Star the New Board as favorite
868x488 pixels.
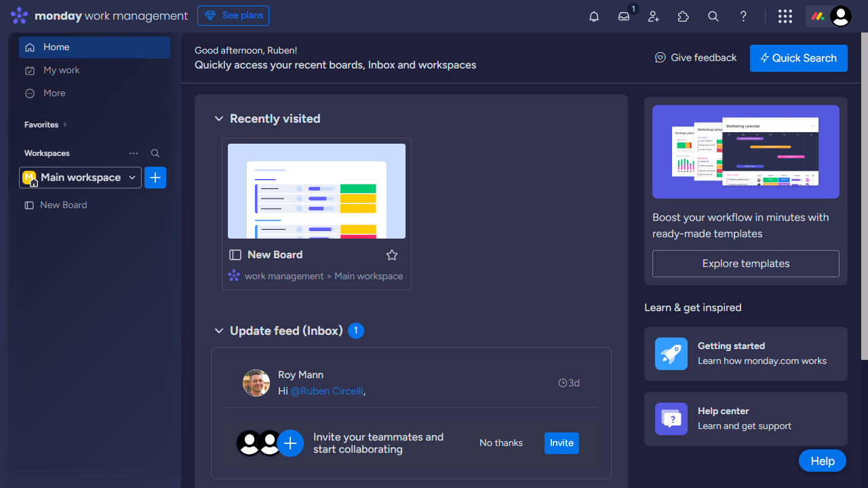click(x=392, y=255)
